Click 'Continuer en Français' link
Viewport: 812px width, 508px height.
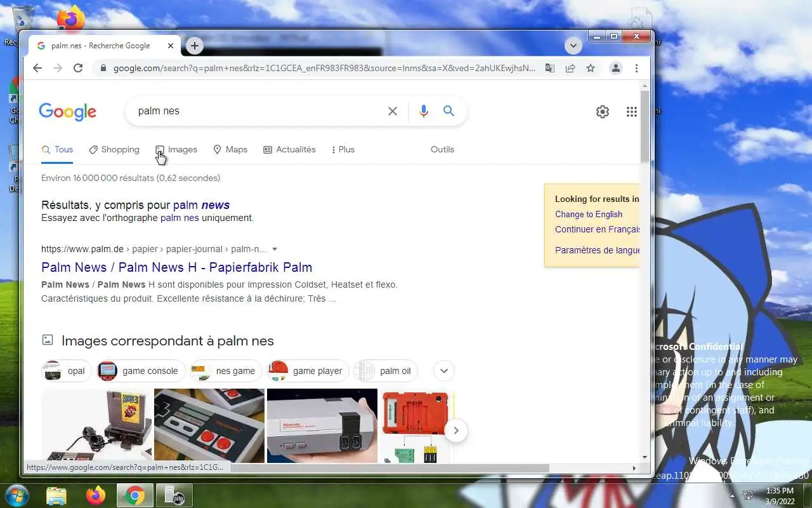click(597, 229)
